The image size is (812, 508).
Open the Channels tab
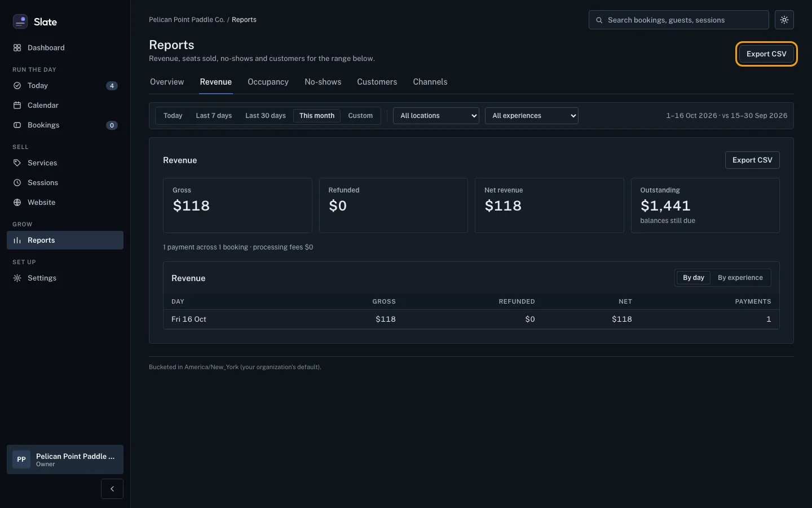pos(430,82)
